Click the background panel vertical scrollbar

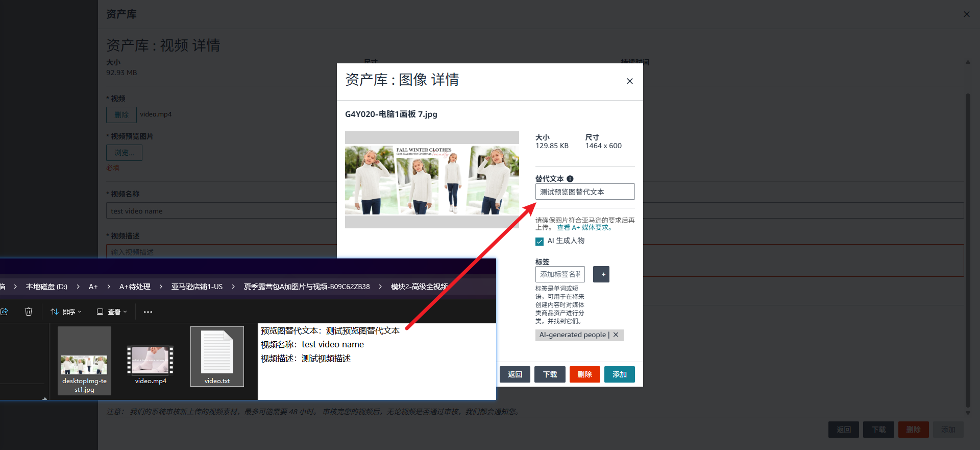[x=968, y=250]
